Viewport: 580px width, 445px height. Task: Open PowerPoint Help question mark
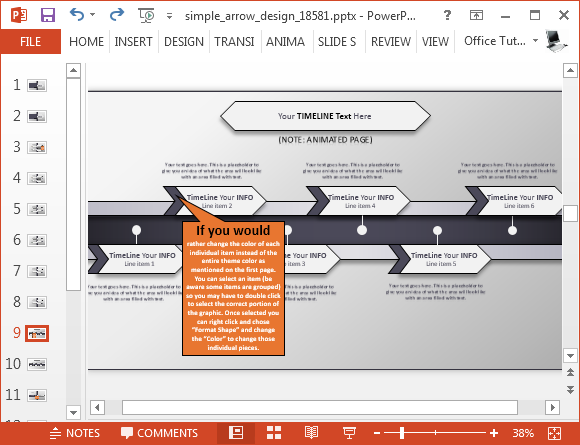coord(447,15)
